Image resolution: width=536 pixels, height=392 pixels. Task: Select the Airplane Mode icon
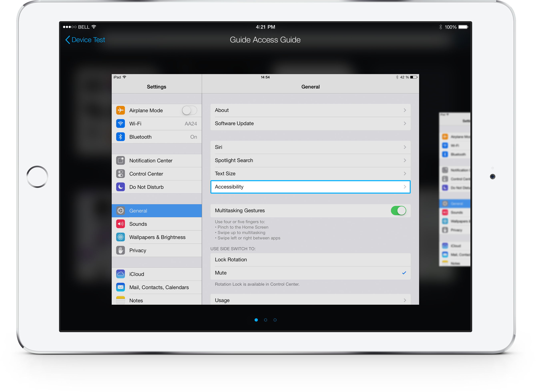pyautogui.click(x=121, y=110)
